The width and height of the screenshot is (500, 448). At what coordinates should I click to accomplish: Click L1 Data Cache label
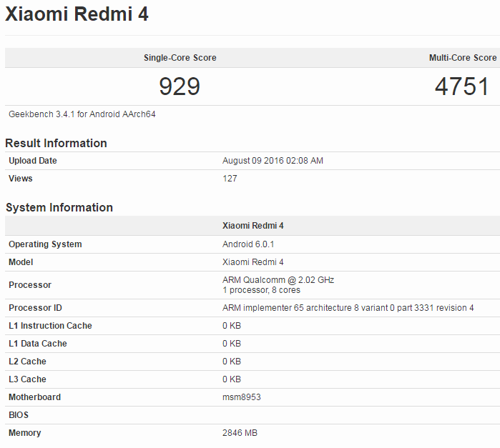[x=38, y=344]
